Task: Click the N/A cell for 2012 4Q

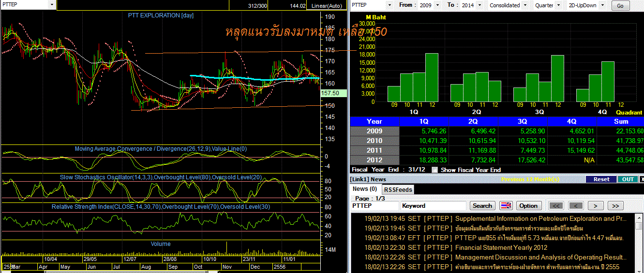Action: point(572,160)
